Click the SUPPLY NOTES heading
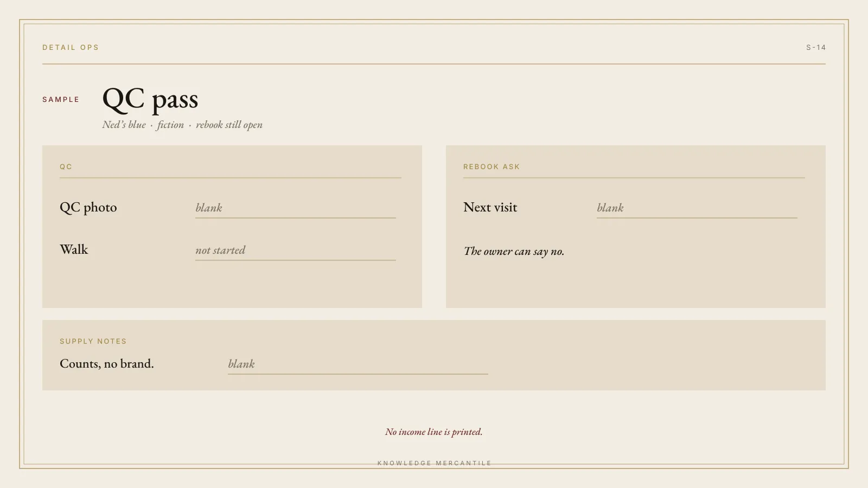The image size is (868, 488). [93, 341]
